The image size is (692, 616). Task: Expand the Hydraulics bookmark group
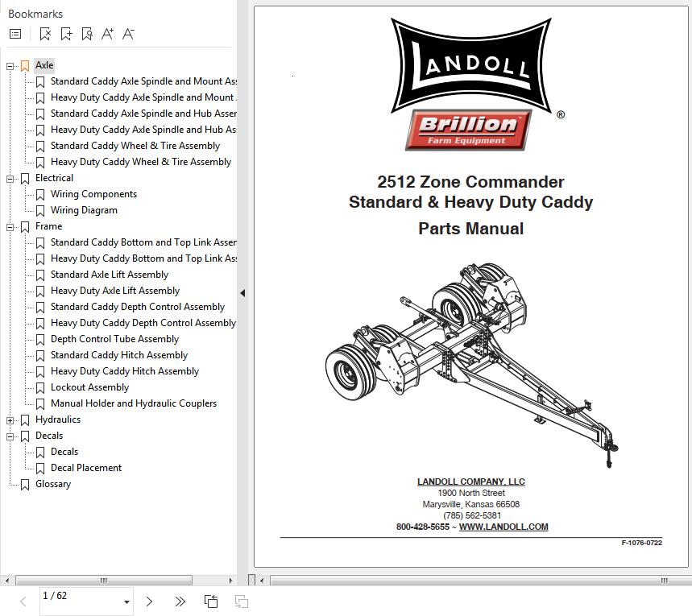pyautogui.click(x=10, y=420)
